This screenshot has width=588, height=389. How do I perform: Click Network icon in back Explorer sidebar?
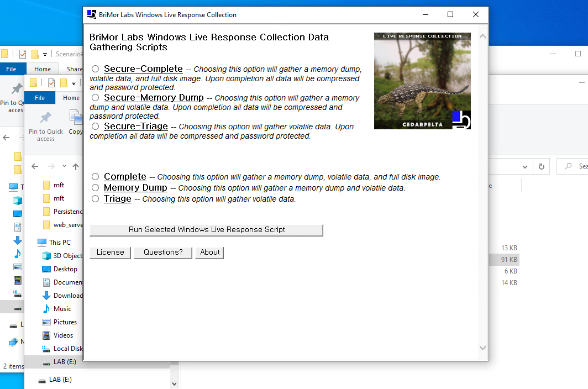(x=13, y=341)
